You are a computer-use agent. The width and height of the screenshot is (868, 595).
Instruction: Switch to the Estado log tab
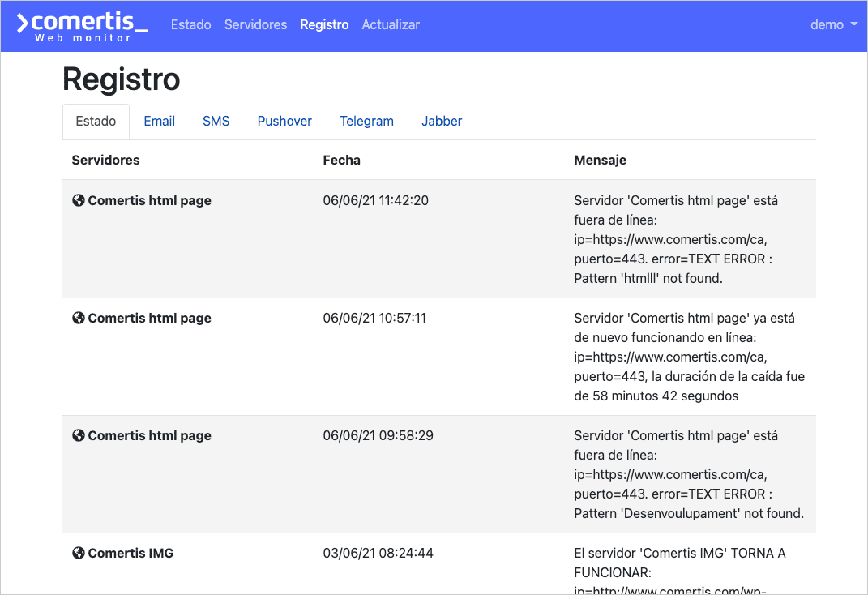tap(96, 121)
